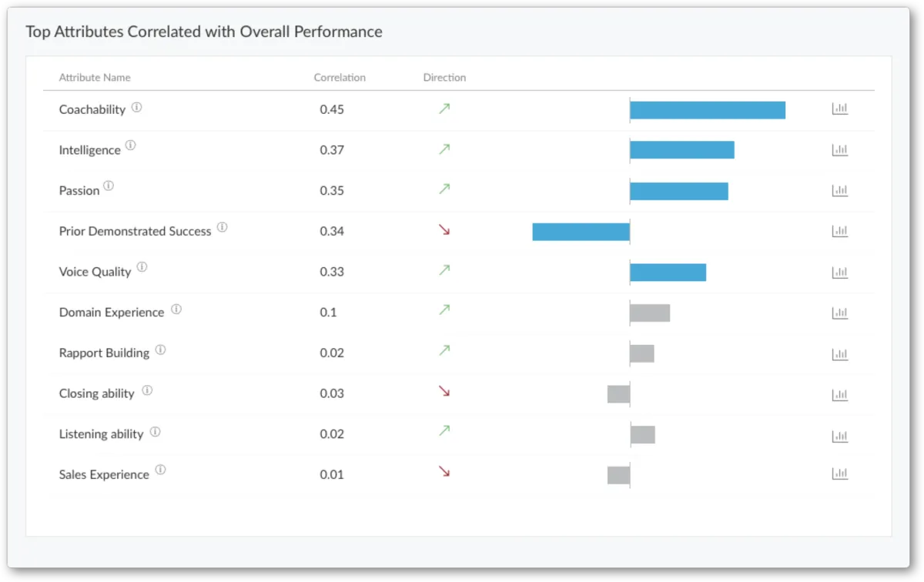The width and height of the screenshot is (924, 582).
Task: Open the chart icon for Domain Experience
Action: pos(839,313)
